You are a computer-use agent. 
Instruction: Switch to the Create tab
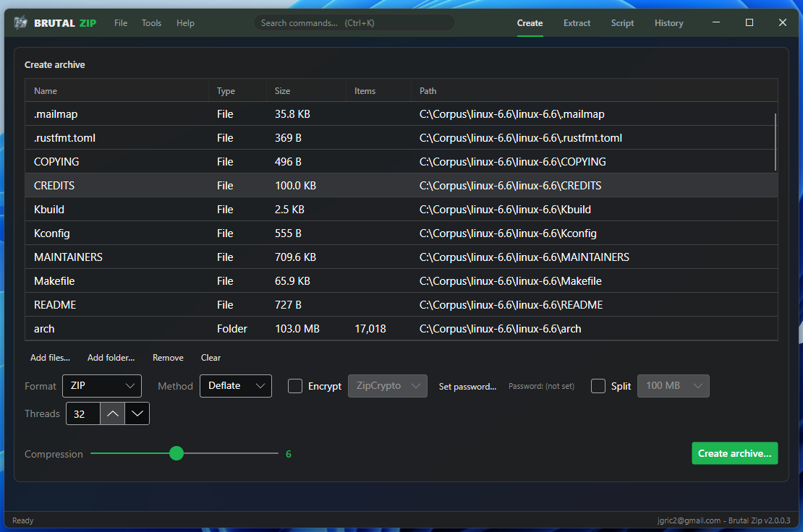coord(530,23)
